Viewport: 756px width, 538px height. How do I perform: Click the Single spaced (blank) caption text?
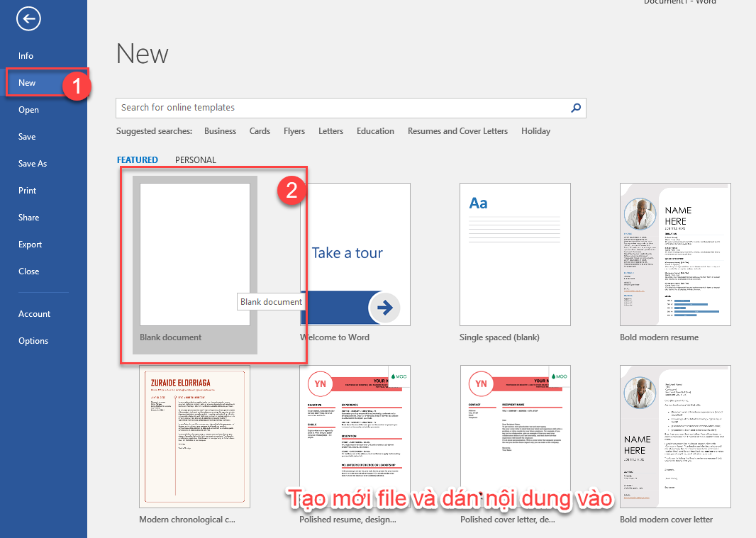[499, 337]
